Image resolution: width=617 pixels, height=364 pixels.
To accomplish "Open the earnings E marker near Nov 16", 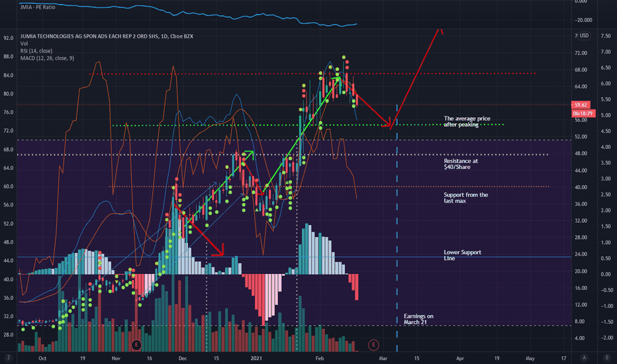I will point(136,345).
